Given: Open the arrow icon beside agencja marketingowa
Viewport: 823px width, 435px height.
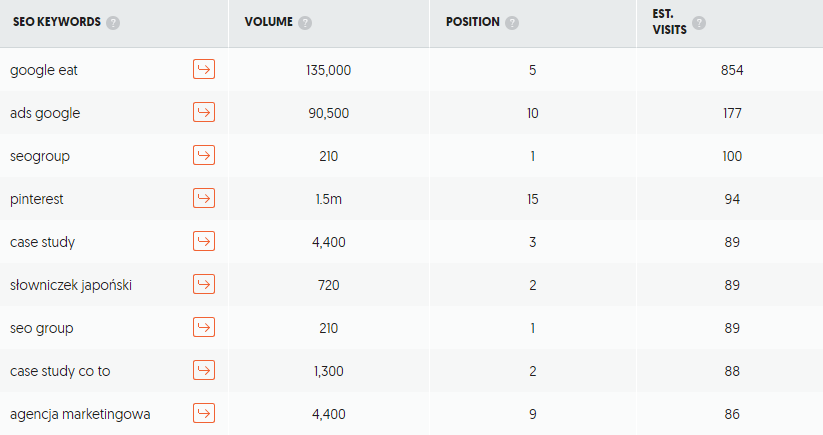Looking at the screenshot, I should tap(204, 413).
